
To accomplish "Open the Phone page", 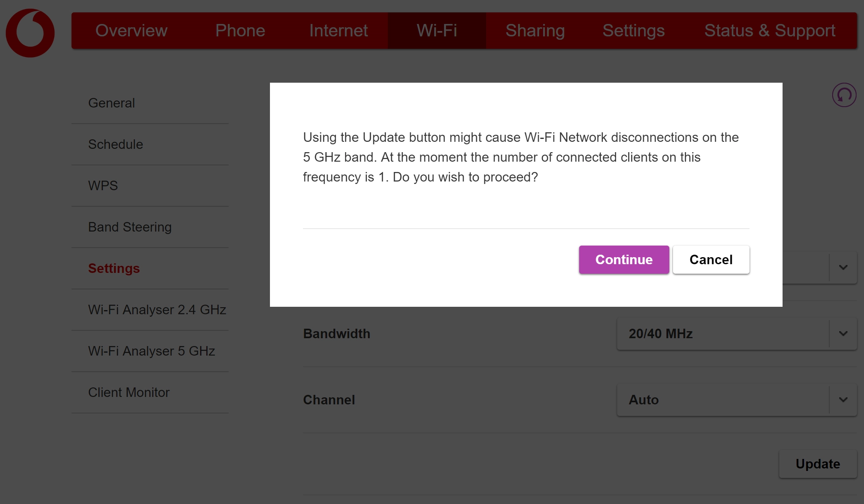I will click(x=240, y=30).
